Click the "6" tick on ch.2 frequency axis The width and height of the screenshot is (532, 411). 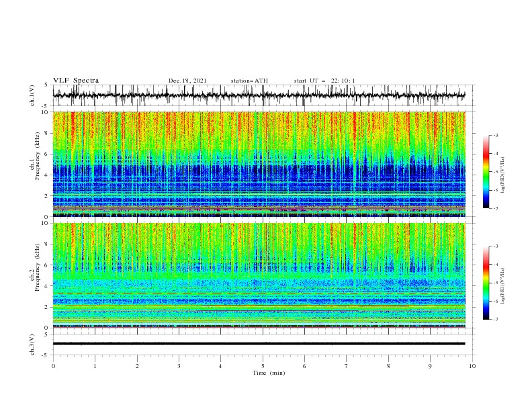(x=48, y=265)
